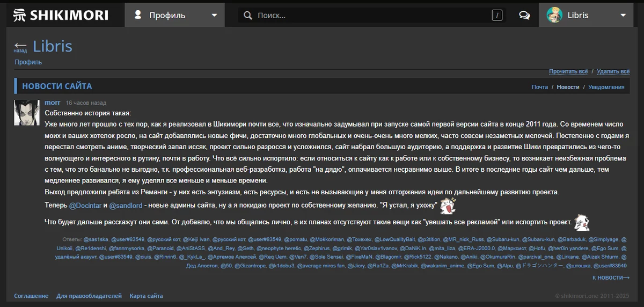644x307 pixels.
Task: Open reply from @Gizantrope
Action: tap(250, 266)
